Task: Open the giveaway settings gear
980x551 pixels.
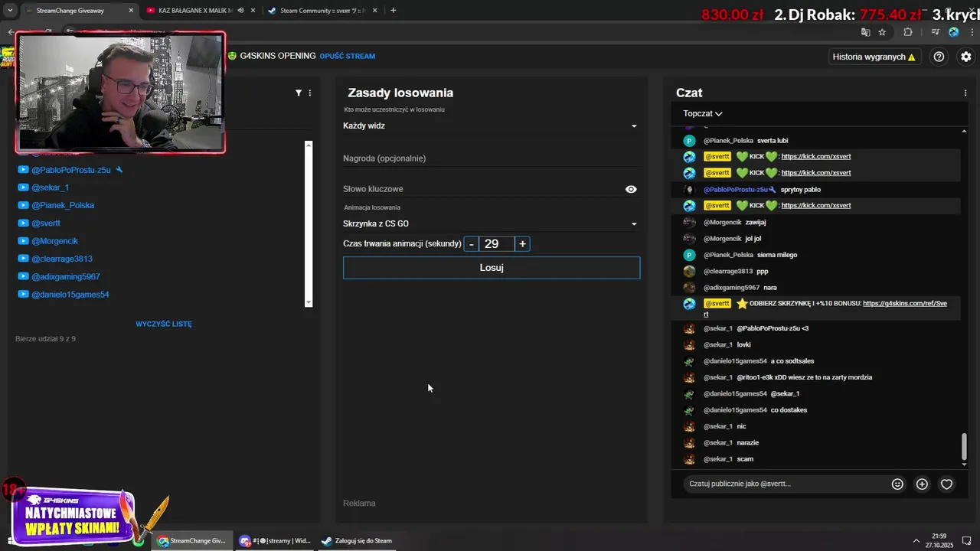Action: pyautogui.click(x=966, y=57)
